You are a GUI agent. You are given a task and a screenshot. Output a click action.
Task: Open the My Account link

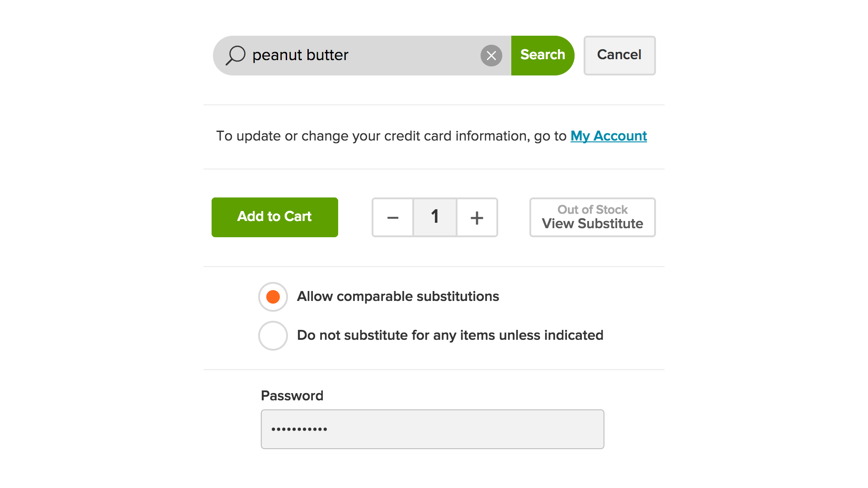click(x=609, y=136)
